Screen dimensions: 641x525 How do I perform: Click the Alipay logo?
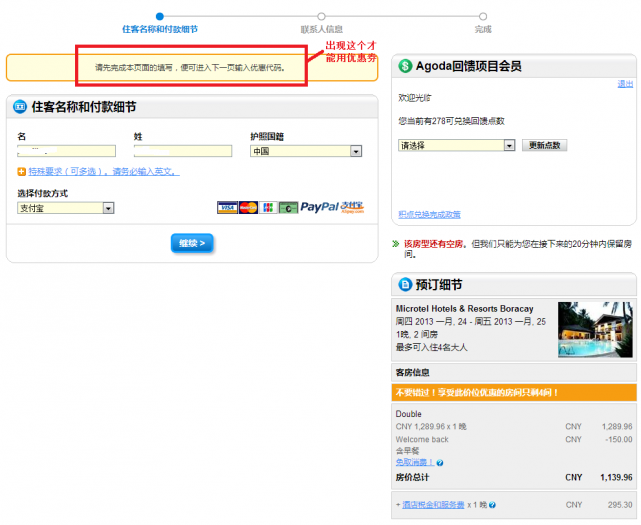coord(352,207)
